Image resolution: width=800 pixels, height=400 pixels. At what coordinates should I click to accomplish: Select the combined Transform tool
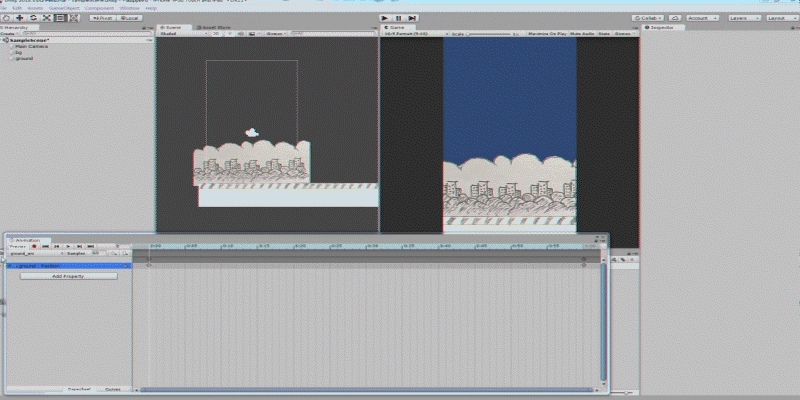click(x=73, y=18)
